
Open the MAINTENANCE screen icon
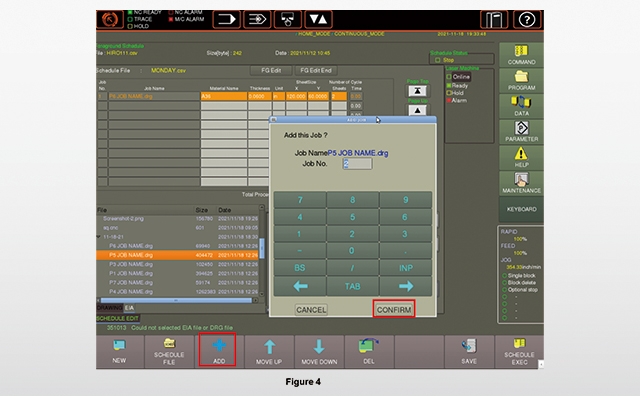coord(521,180)
